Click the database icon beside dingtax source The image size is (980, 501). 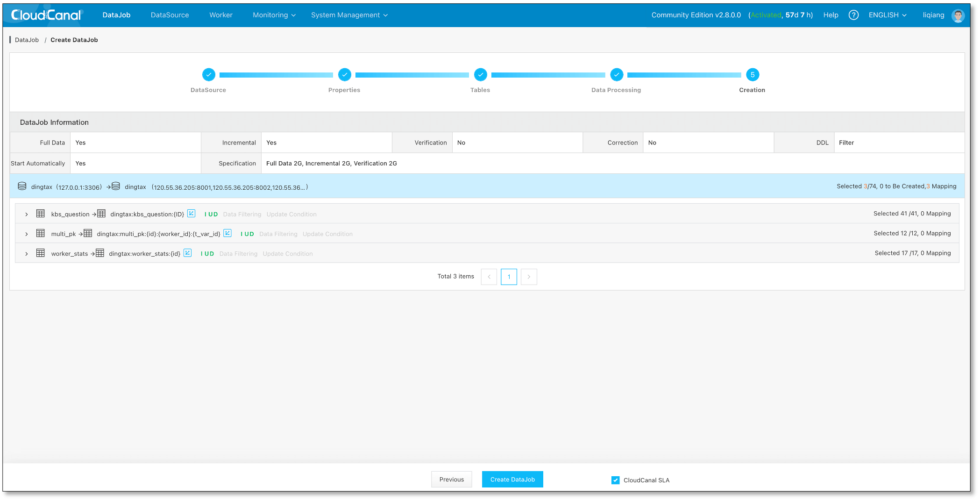(22, 186)
